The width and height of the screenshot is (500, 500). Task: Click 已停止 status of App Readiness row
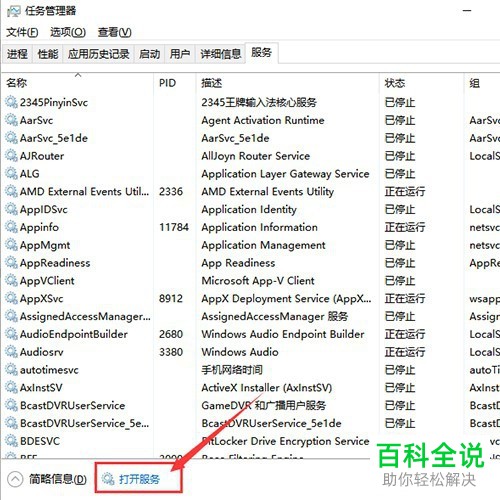400,263
